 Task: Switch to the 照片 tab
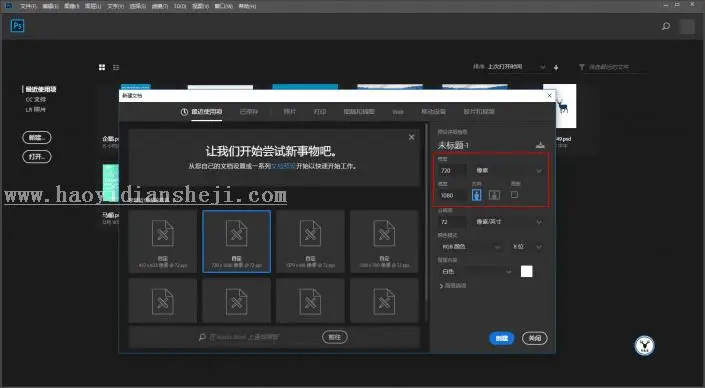[x=290, y=112]
